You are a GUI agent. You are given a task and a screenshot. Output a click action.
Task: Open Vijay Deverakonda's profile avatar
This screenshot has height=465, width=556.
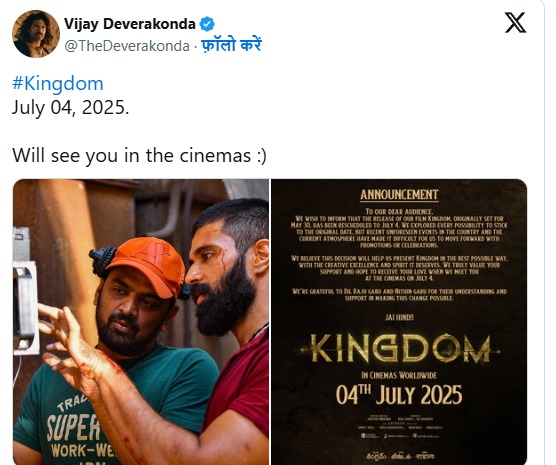[x=36, y=34]
